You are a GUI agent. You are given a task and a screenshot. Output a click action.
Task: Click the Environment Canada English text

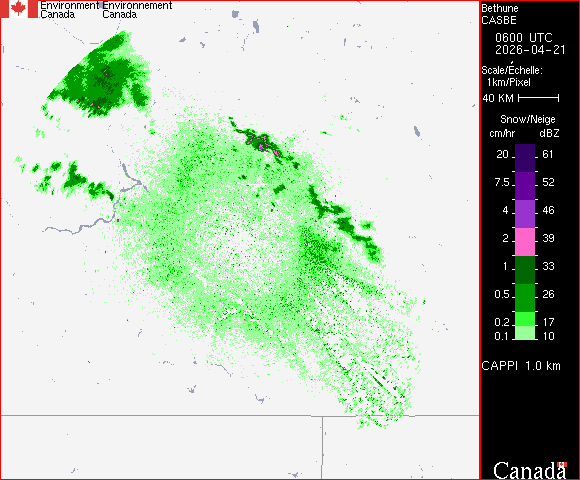click(70, 10)
